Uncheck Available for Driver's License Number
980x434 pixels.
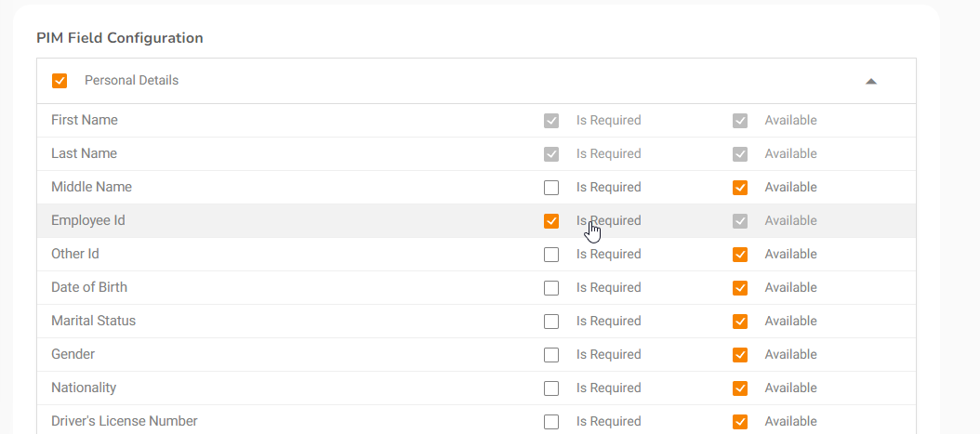[x=740, y=422]
